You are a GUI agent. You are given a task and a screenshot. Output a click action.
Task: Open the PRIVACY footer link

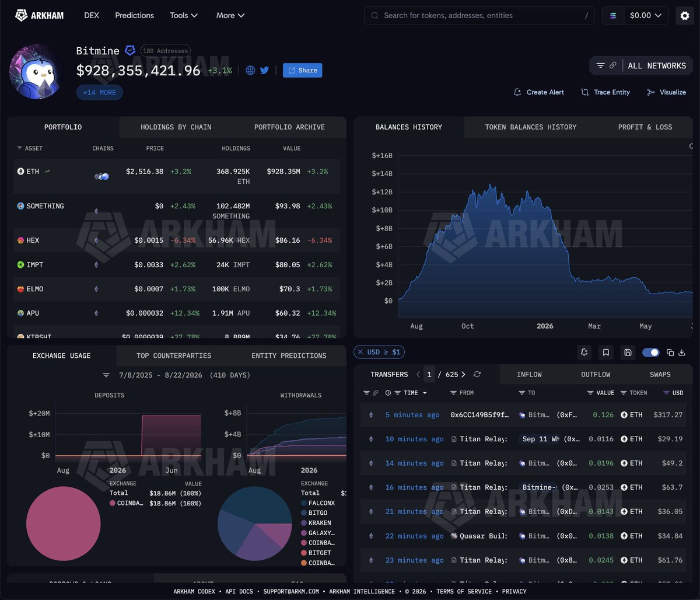[514, 591]
